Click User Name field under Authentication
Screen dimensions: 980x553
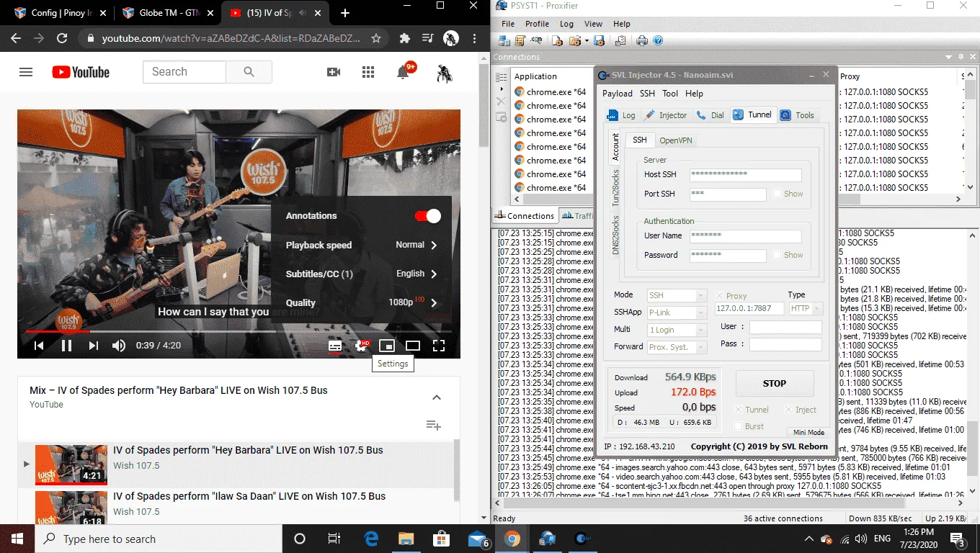pos(745,236)
